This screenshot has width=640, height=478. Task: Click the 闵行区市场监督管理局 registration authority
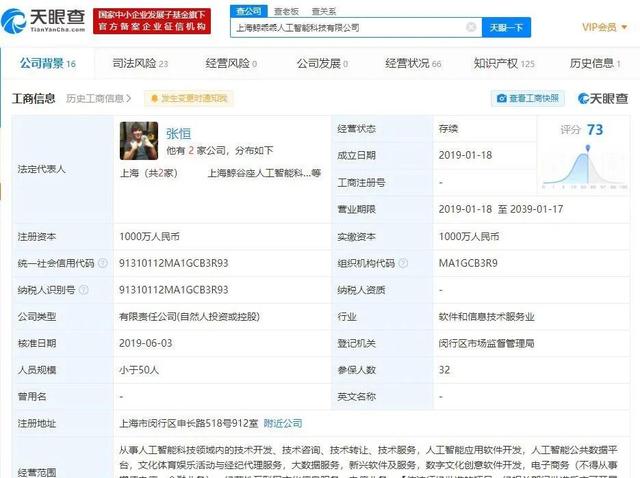tap(487, 343)
